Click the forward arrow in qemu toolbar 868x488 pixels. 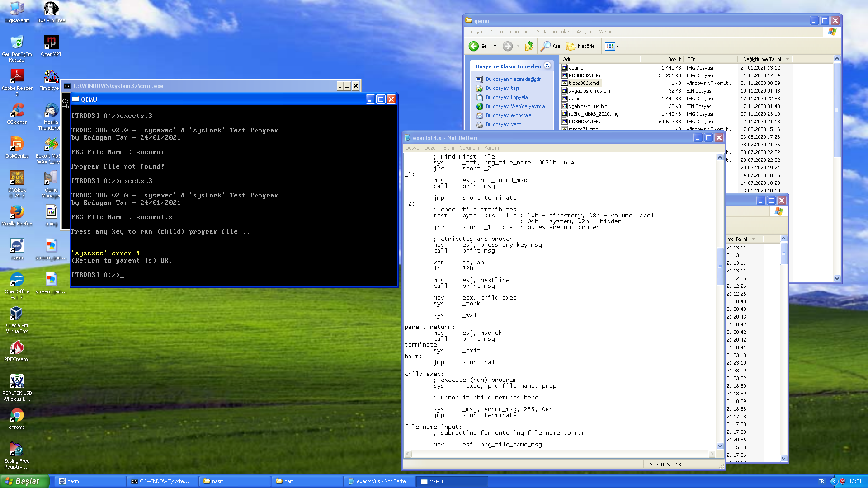point(508,46)
